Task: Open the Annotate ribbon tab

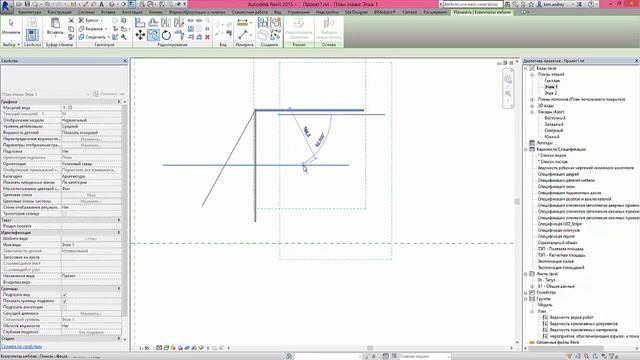Action: tap(132, 13)
